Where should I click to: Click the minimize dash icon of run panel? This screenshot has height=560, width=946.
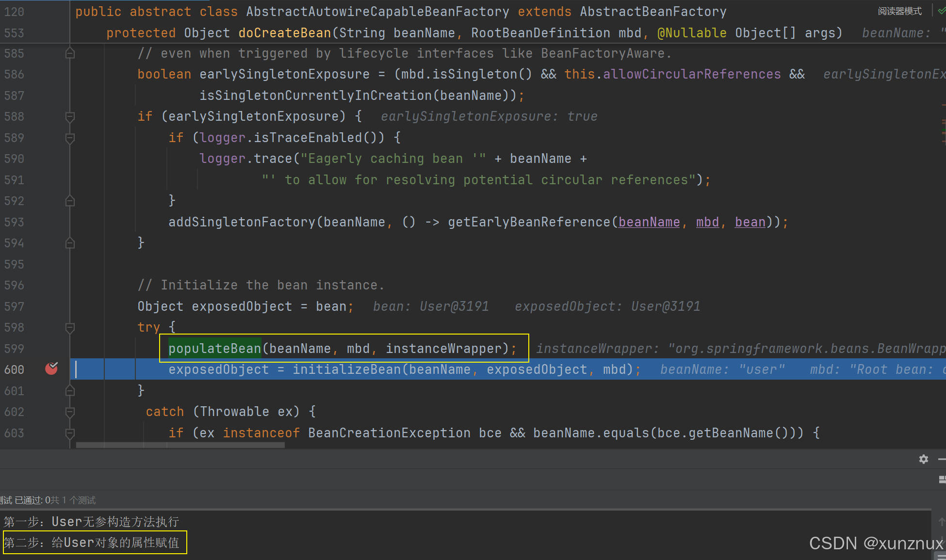942,459
